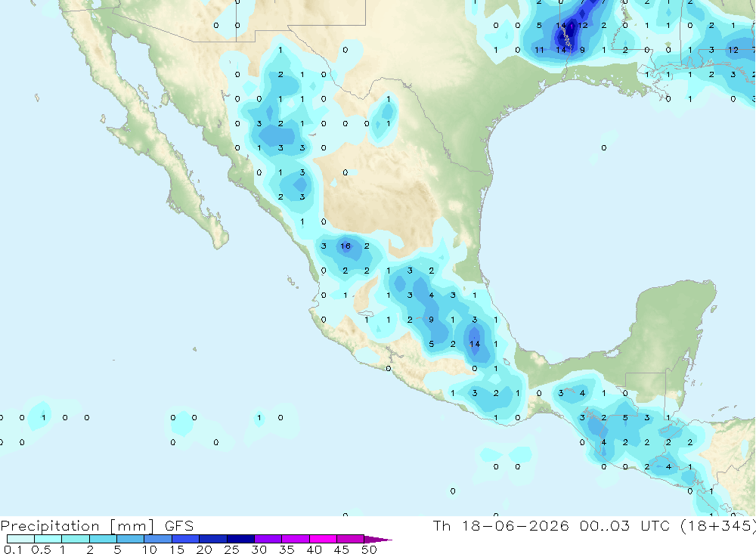Click the legend scale label '40'
Viewport: 756px width, 554px height.
pos(314,549)
